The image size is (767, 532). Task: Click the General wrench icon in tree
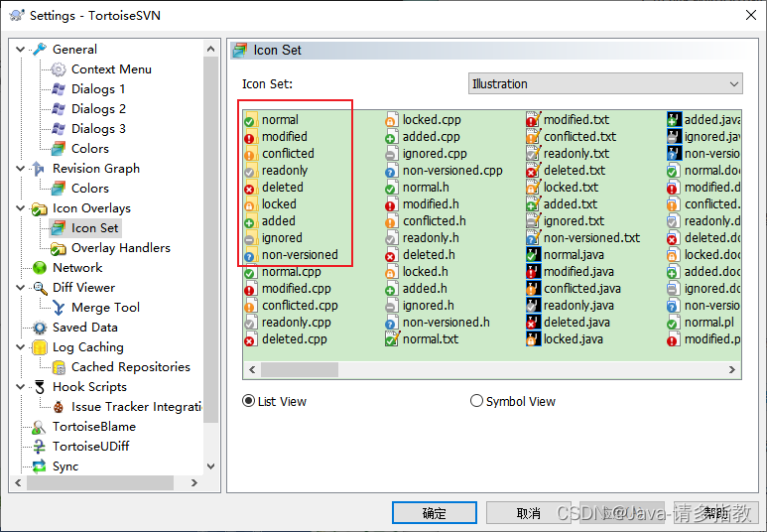pos(40,49)
